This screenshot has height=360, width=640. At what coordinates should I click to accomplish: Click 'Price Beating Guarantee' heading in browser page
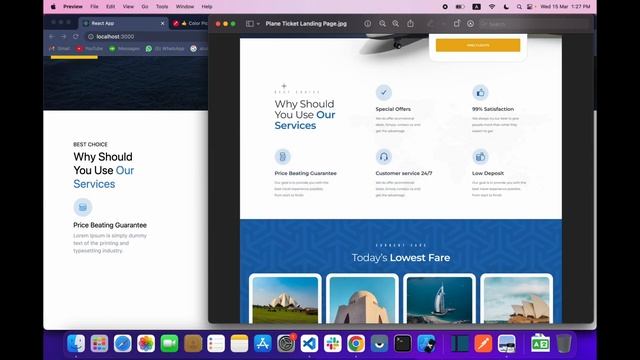point(110,225)
